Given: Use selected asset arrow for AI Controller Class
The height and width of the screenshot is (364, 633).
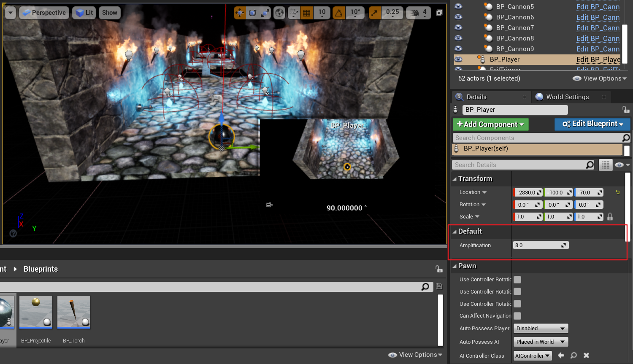Looking at the screenshot, I should pyautogui.click(x=561, y=356).
